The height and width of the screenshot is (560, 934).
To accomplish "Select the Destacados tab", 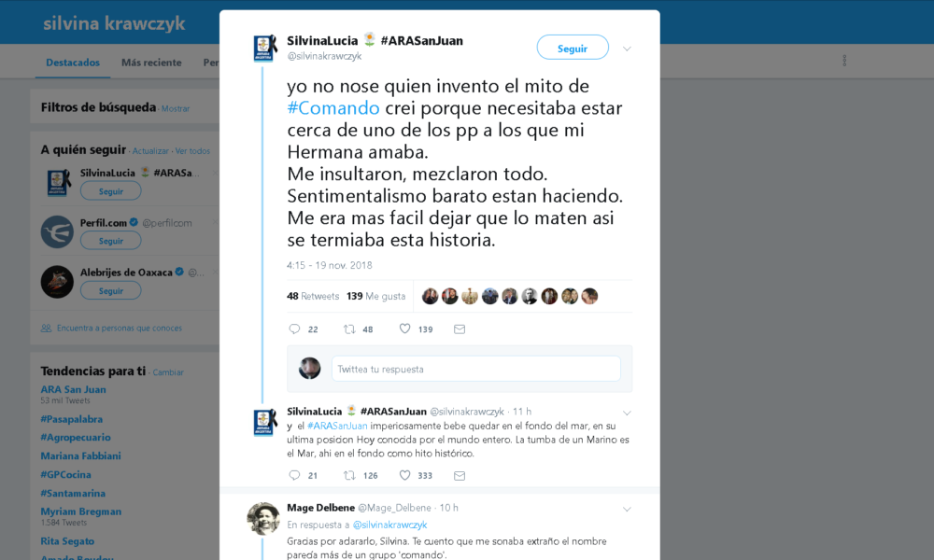I will [x=73, y=63].
